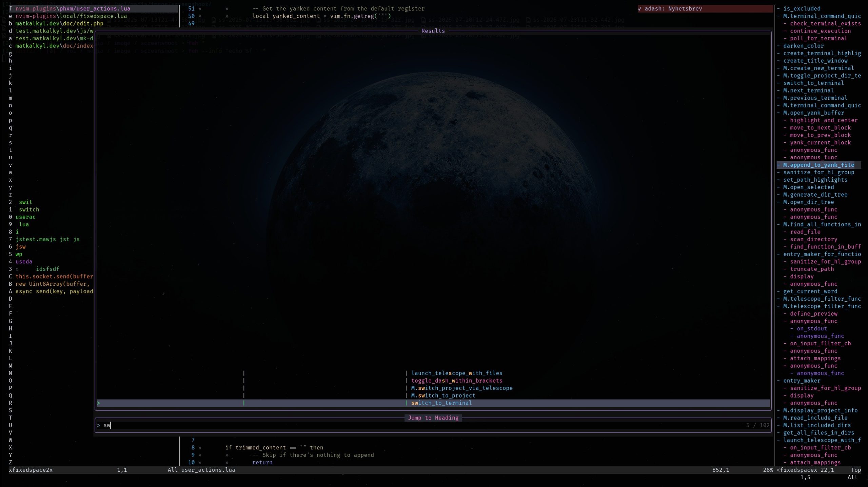Jump to M.open_yank_buffer in outline
The image size is (868, 487).
[813, 113]
